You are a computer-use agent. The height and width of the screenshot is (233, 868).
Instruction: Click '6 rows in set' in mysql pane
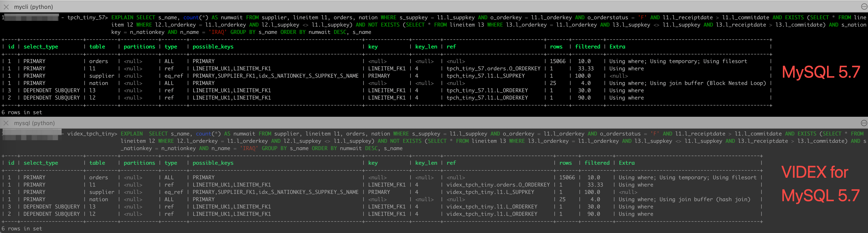click(22, 229)
